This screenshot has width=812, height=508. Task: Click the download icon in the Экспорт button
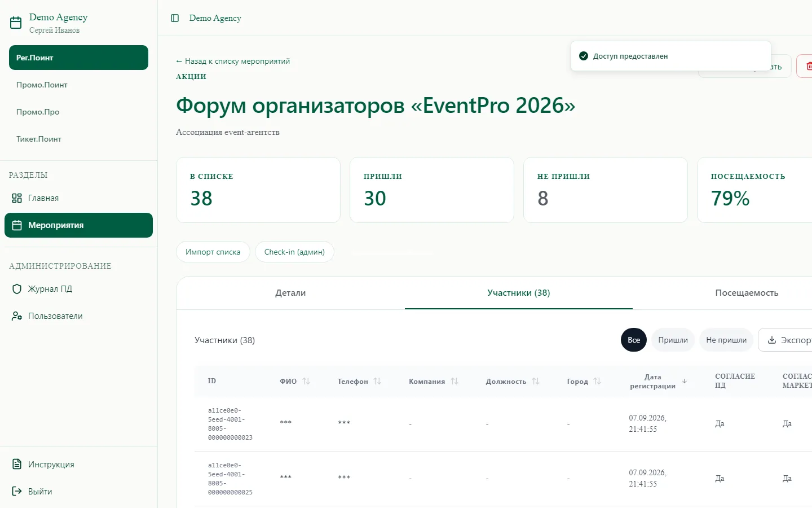point(772,340)
